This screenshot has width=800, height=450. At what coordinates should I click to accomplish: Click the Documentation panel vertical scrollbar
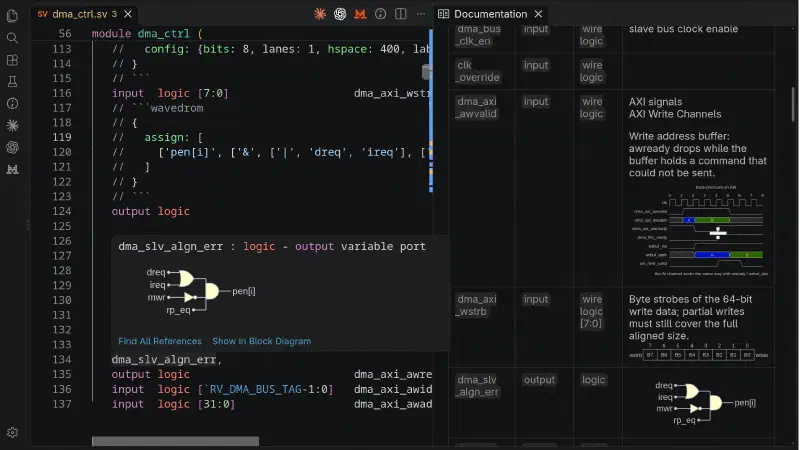(793, 105)
